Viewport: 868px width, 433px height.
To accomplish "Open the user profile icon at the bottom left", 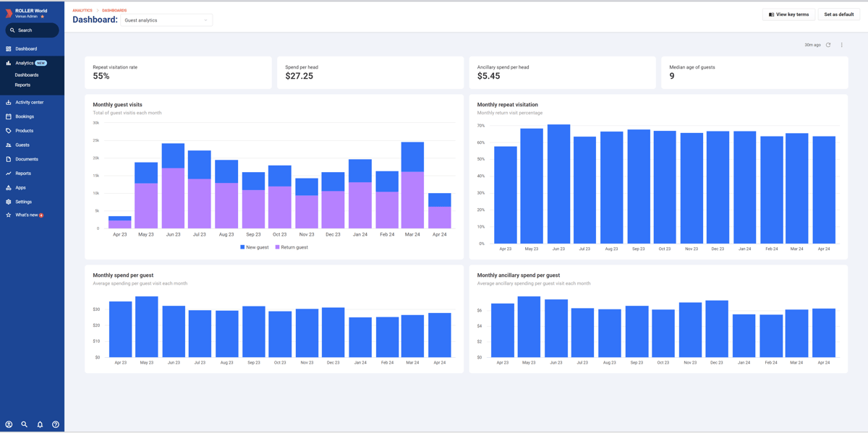I will pyautogui.click(x=8, y=424).
